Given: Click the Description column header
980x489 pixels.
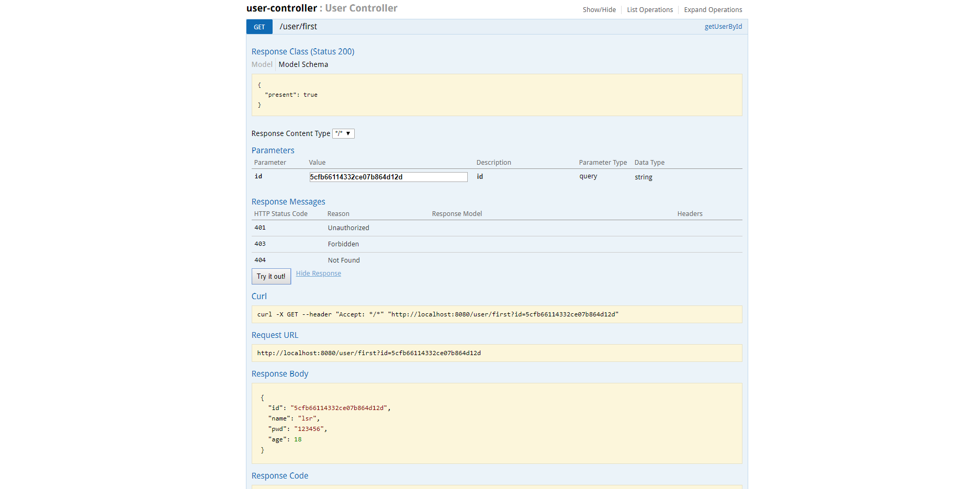Looking at the screenshot, I should [x=493, y=163].
